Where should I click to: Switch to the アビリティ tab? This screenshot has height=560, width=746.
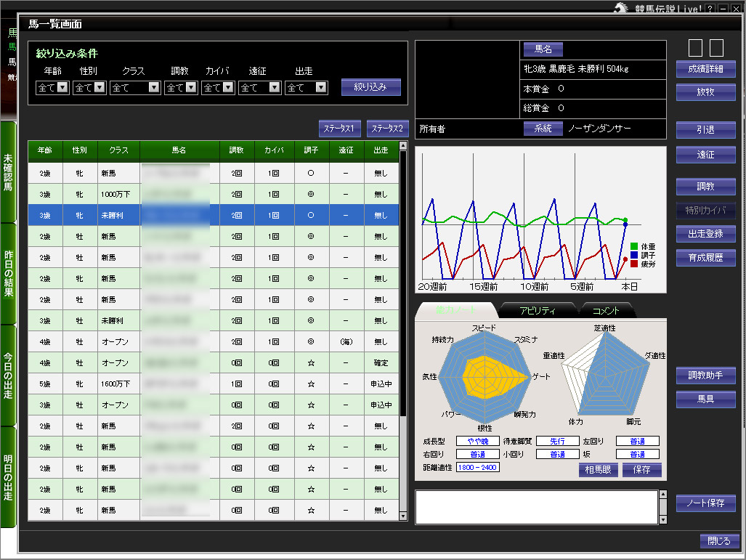[x=538, y=311]
